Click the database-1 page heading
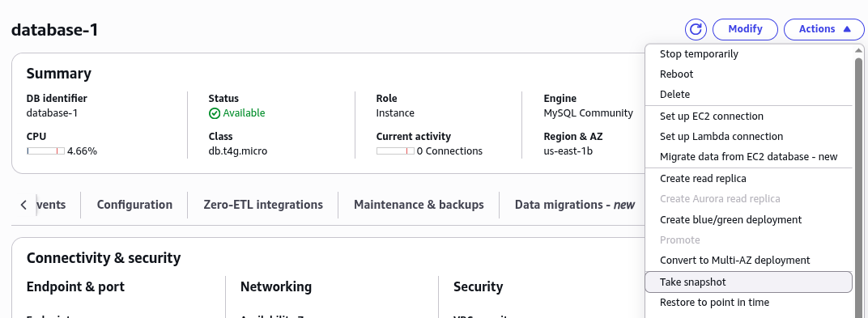This screenshot has height=318, width=868. coord(55,30)
